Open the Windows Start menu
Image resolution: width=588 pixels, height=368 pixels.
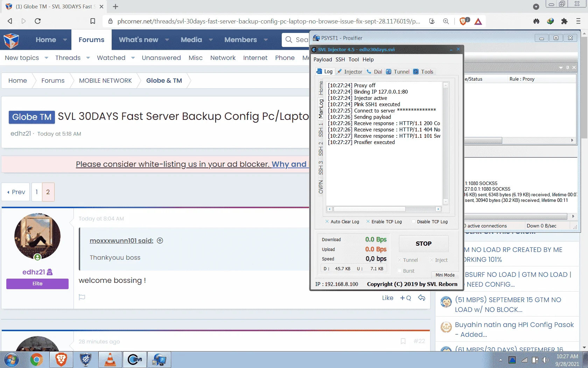coord(11,360)
